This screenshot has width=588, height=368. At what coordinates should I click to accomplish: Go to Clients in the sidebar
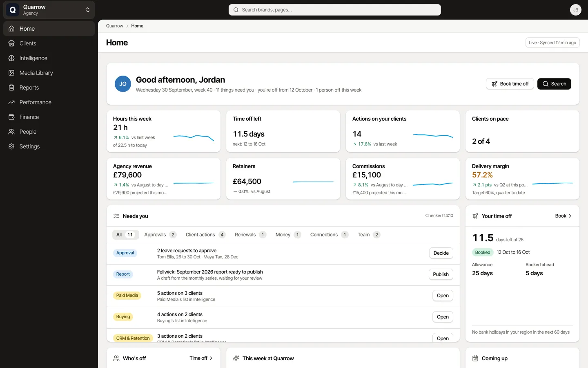click(49, 43)
